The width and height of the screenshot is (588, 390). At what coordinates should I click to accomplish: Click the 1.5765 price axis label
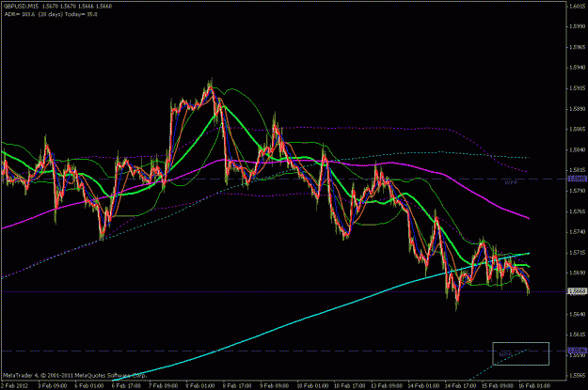click(x=577, y=211)
